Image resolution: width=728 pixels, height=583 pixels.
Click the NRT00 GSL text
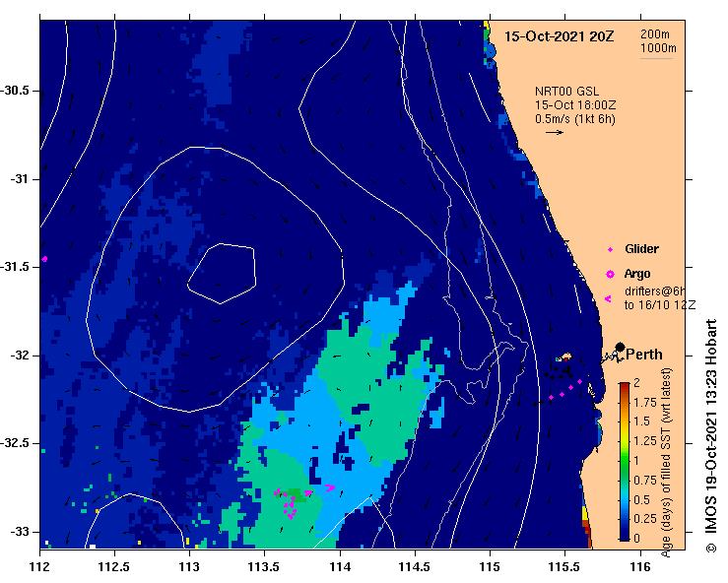click(x=566, y=92)
